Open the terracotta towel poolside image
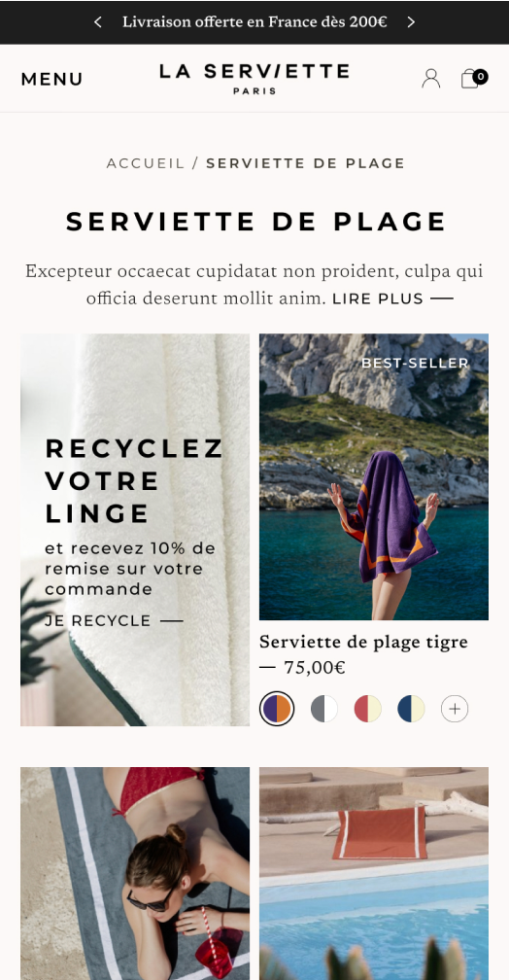 pyautogui.click(x=374, y=874)
